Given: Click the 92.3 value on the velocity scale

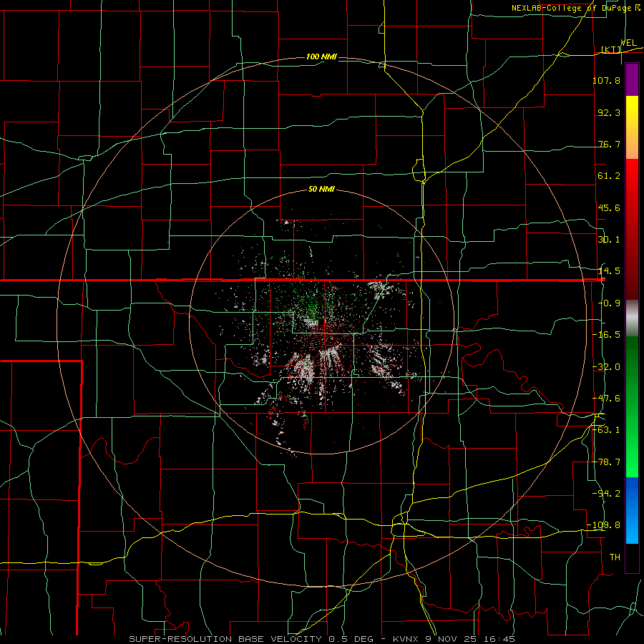Looking at the screenshot, I should point(609,112).
